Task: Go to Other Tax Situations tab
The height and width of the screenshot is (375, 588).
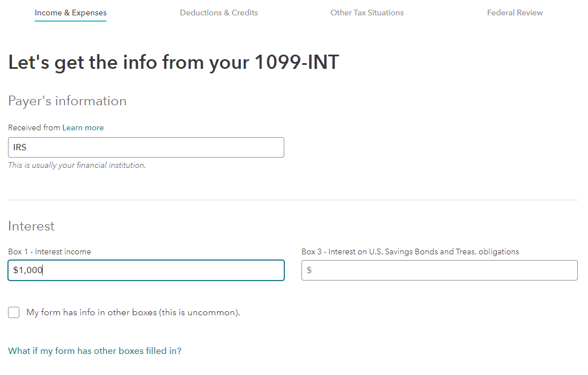Action: coord(367,13)
